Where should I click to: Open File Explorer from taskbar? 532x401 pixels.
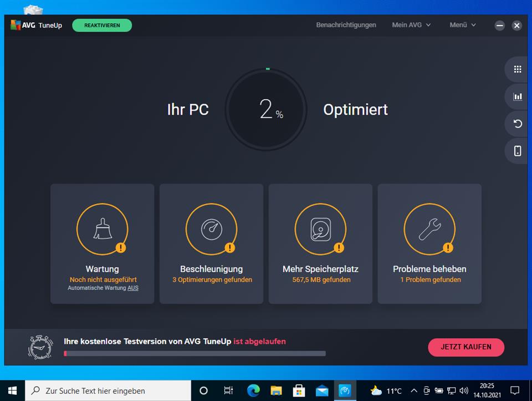coord(276,391)
